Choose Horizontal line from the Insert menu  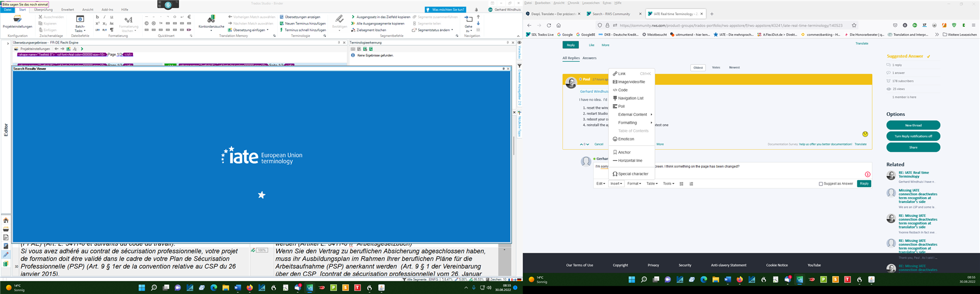632,161
